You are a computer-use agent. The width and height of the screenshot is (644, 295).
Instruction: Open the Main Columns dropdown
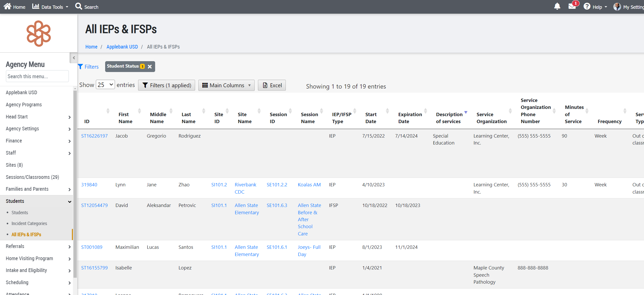226,85
